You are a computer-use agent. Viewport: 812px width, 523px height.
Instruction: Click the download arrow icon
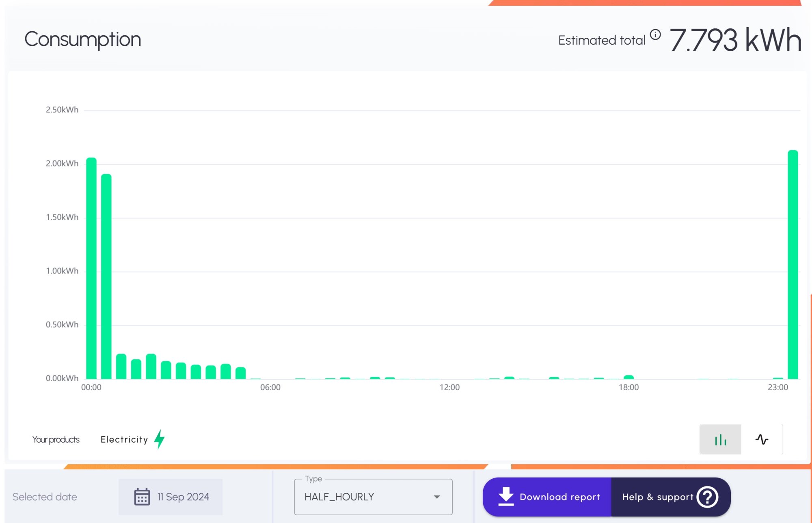point(506,497)
